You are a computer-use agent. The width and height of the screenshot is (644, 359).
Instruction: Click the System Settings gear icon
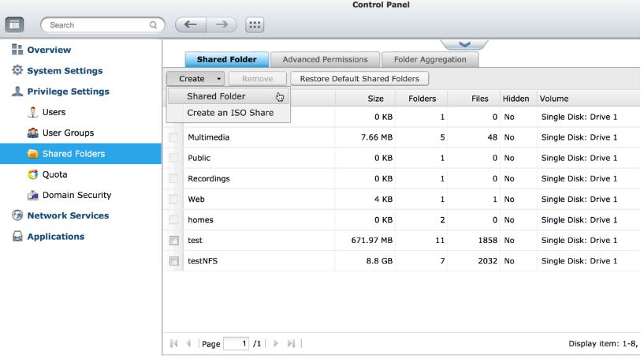[x=17, y=70]
